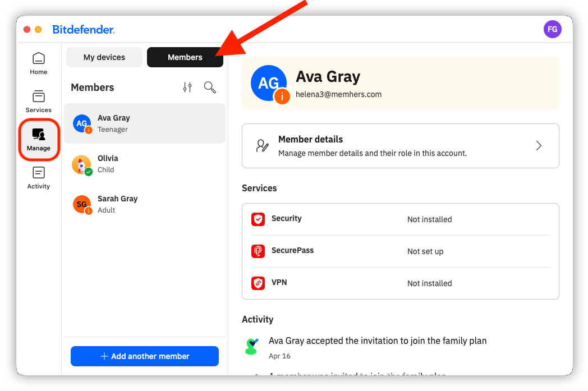Click the VPN service icon
Screen dimensions: 588x391
[x=258, y=283]
